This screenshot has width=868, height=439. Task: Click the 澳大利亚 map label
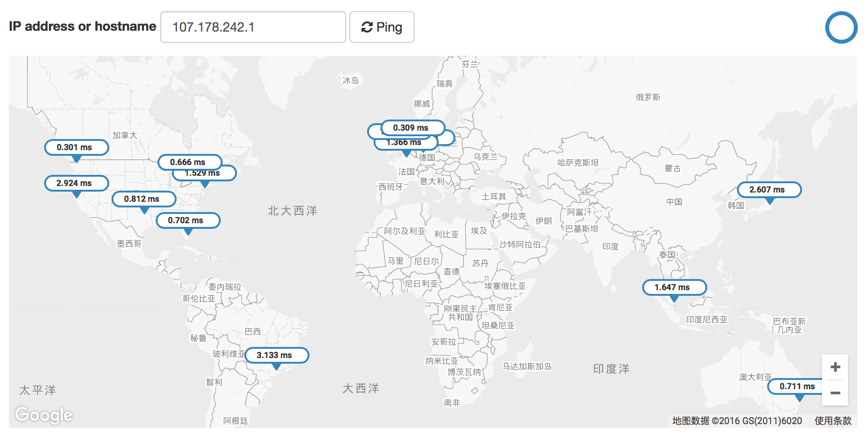[x=755, y=377]
